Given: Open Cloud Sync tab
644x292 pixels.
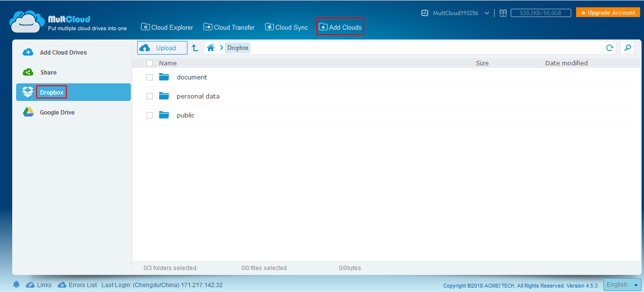Looking at the screenshot, I should (x=287, y=27).
